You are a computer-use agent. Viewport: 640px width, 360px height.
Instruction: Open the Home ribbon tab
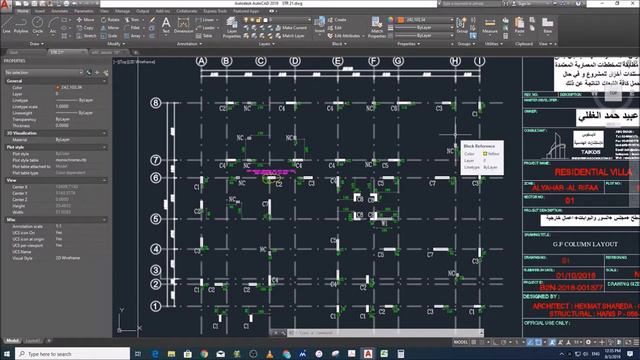point(23,11)
